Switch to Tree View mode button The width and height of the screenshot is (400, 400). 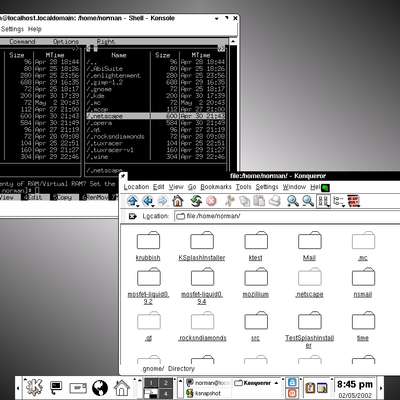339,201
